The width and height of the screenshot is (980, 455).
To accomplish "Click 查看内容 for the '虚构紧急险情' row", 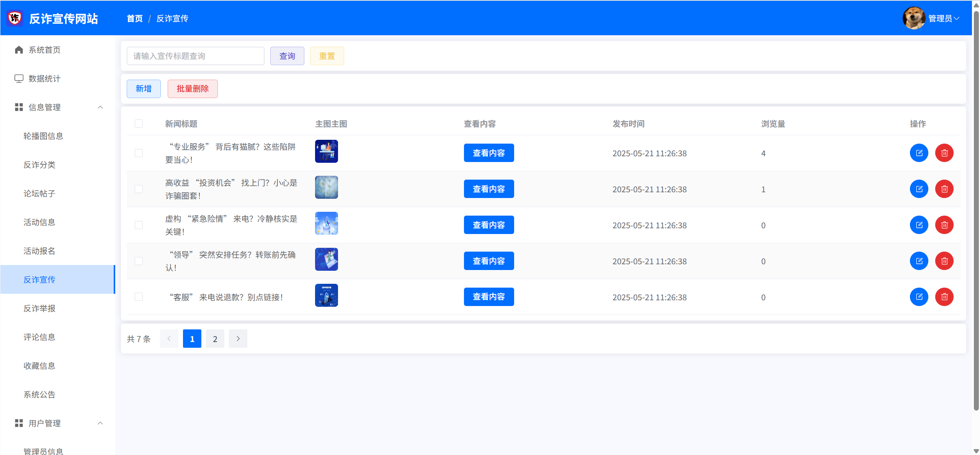I will 488,225.
